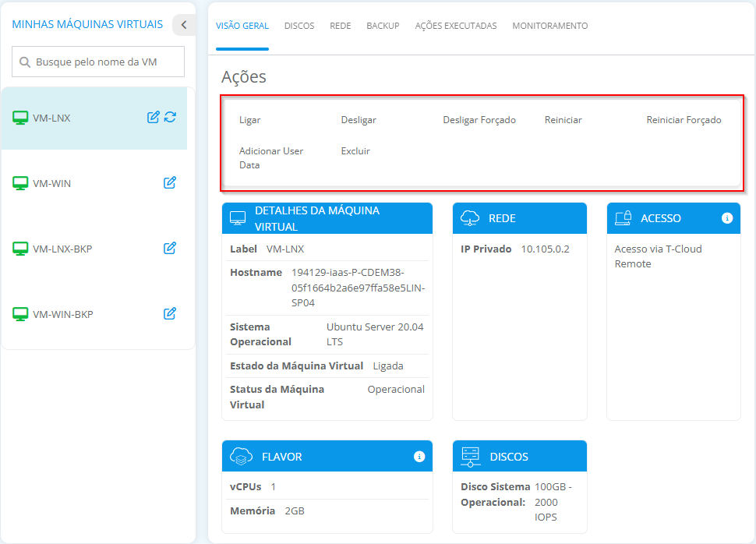Switch to the Rede tab
The width and height of the screenshot is (756, 544).
(341, 26)
